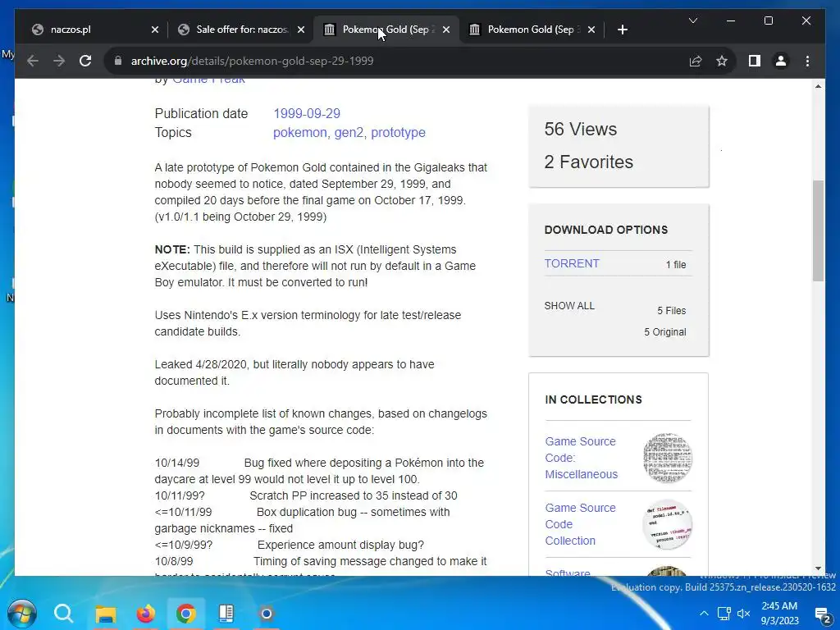This screenshot has width=840, height=630.
Task: Open the taskbar clock and date
Action: click(779, 614)
